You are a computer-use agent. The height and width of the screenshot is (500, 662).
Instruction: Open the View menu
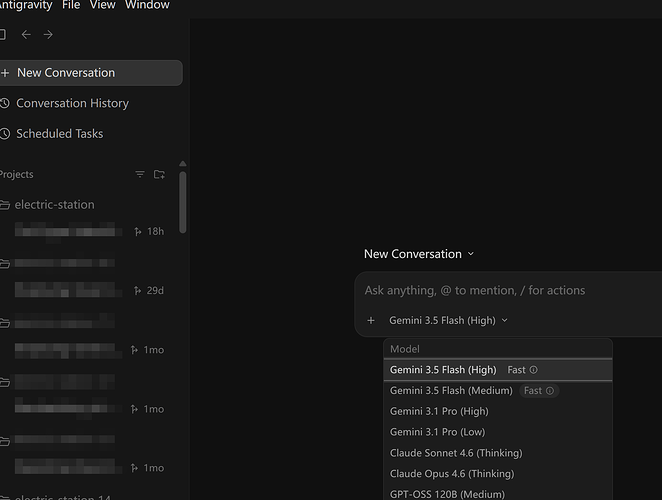tap(103, 5)
